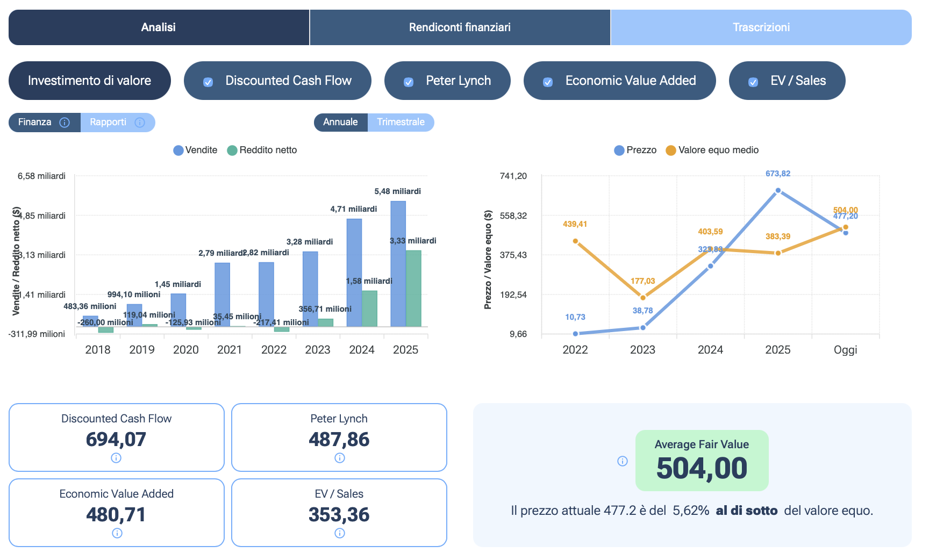Select the Analisi tab
This screenshot has height=560, width=929.
[159, 27]
